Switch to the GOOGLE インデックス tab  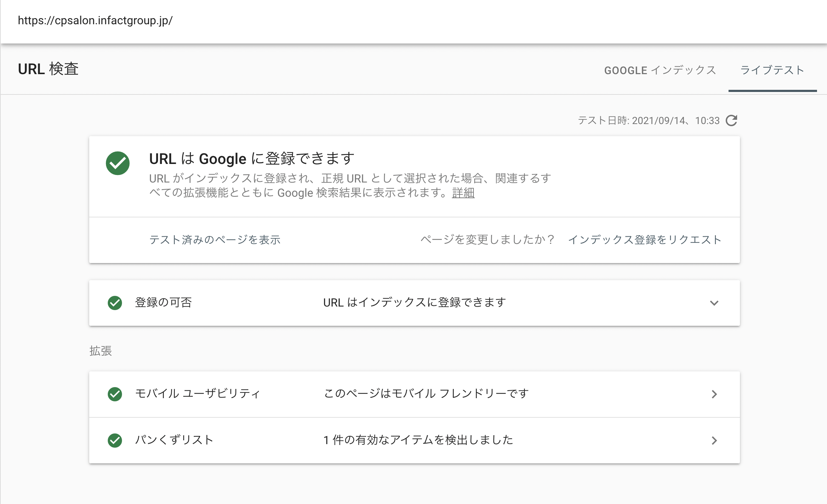[x=660, y=70]
